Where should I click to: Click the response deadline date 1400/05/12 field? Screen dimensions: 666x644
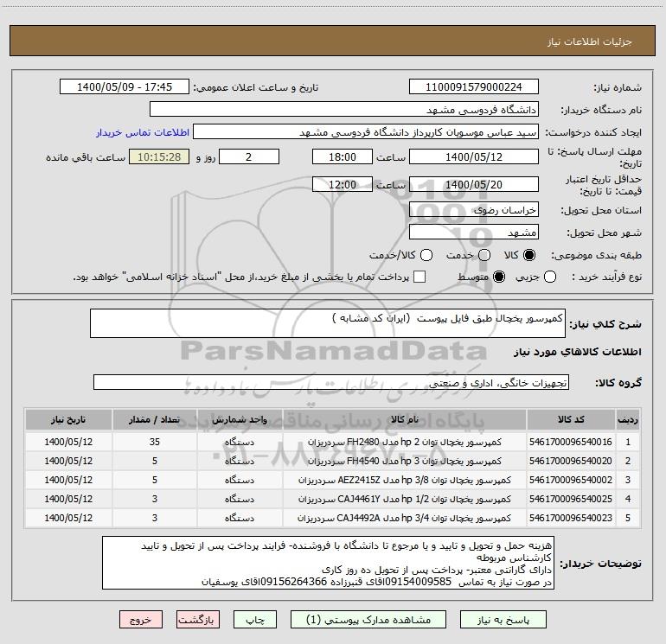pos(474,156)
